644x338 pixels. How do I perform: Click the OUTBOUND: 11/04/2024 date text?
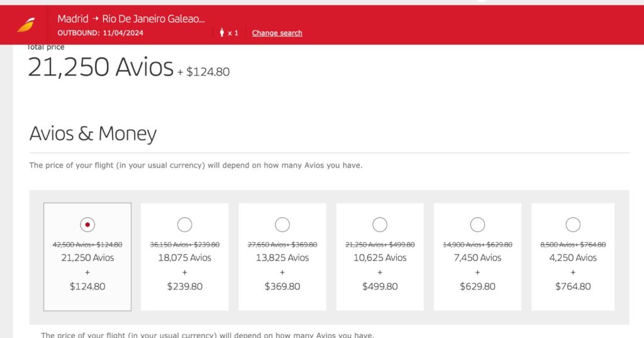(x=101, y=33)
